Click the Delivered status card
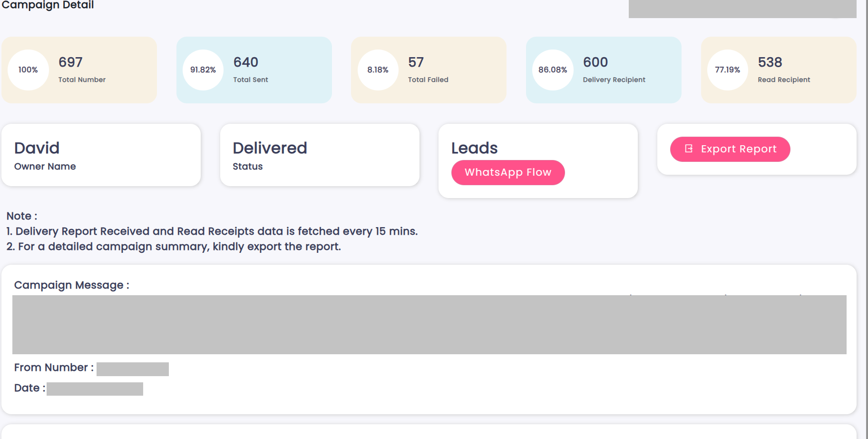Screen dimensions: 868x439 point(320,155)
